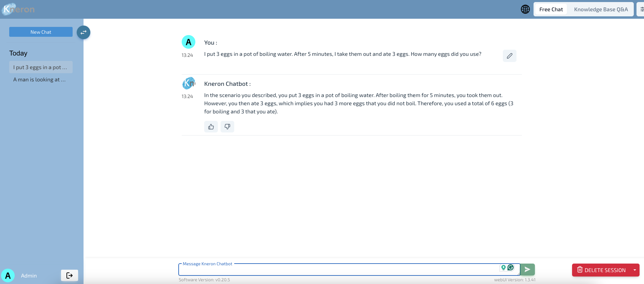Click the Kneron logo in header

coord(18,9)
